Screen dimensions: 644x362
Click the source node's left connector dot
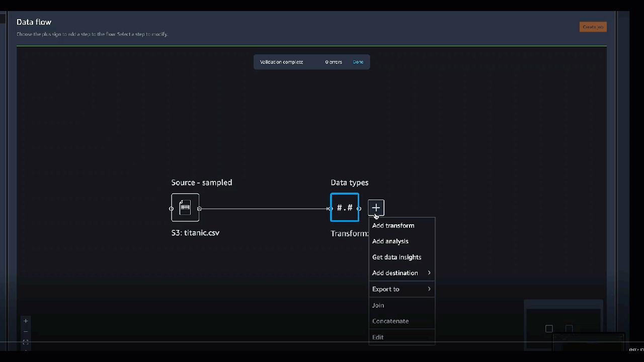coord(172,209)
